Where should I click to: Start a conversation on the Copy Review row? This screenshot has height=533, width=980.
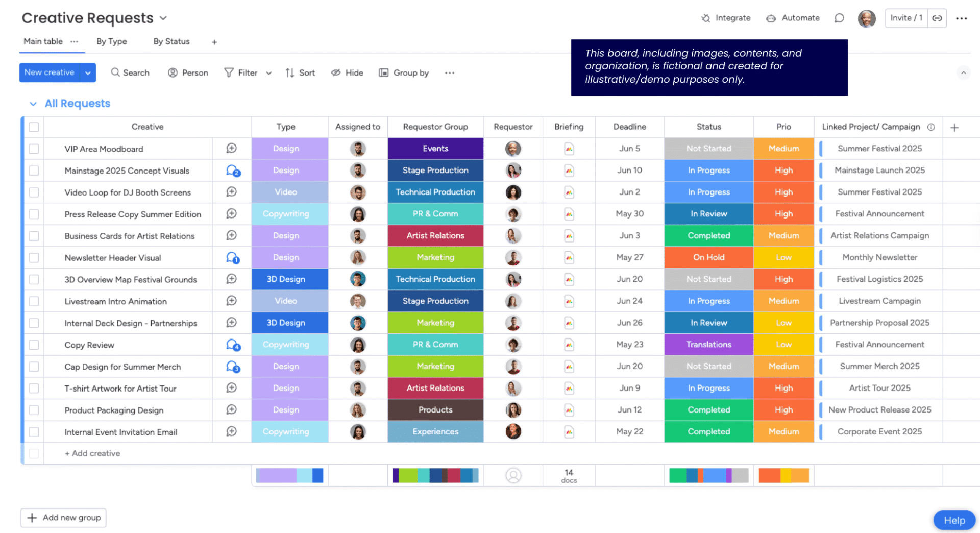coord(233,345)
